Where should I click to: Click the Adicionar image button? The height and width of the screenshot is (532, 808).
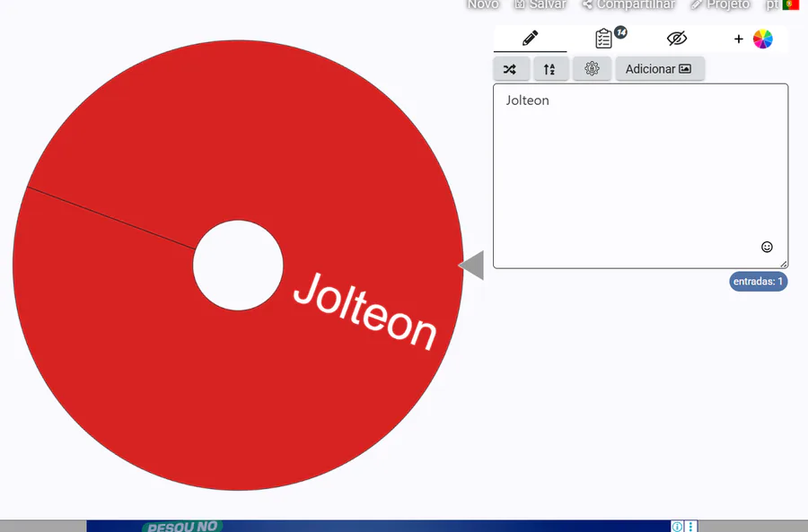659,69
